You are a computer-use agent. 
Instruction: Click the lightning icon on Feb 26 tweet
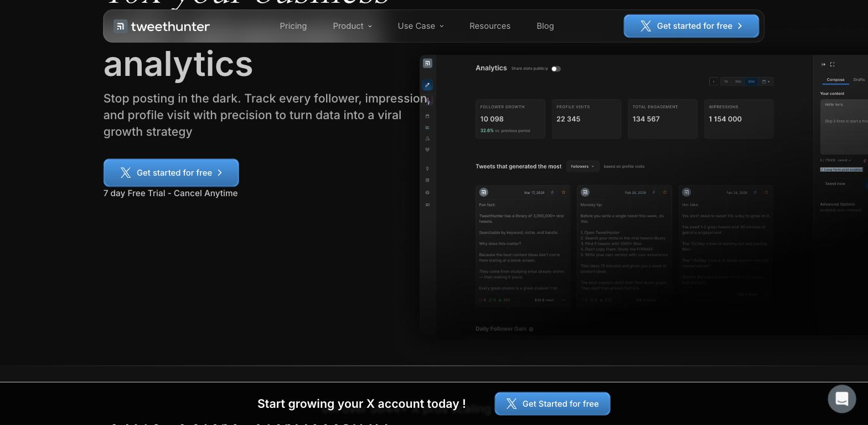click(x=654, y=192)
